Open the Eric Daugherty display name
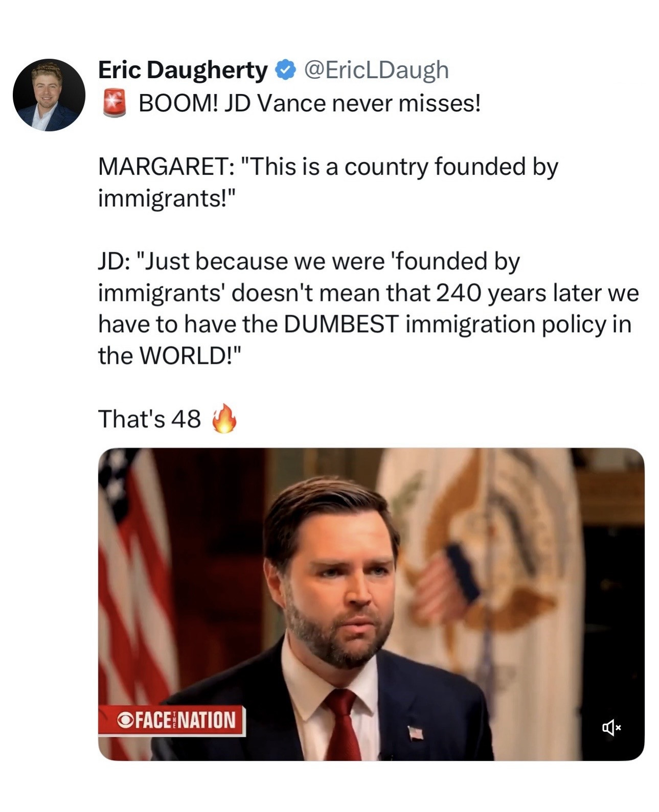Image resolution: width=659 pixels, height=812 pixels. pos(183,70)
